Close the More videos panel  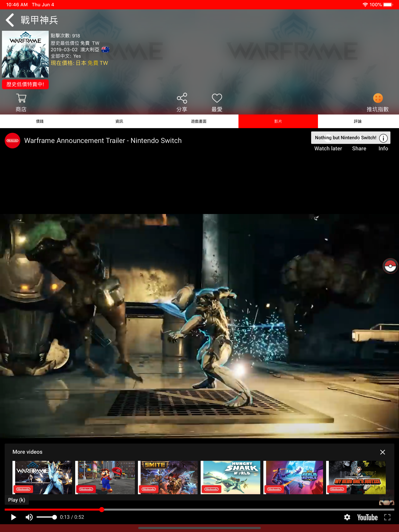tap(382, 452)
